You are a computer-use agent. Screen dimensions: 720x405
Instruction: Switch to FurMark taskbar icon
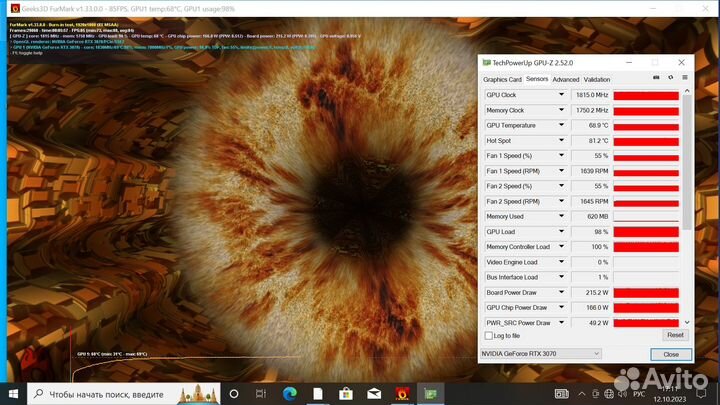click(x=402, y=394)
